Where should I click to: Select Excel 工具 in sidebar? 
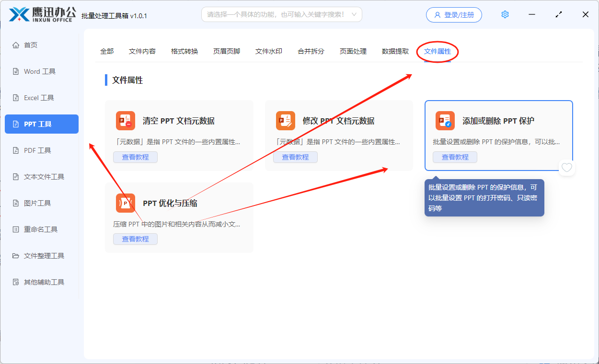click(42, 98)
